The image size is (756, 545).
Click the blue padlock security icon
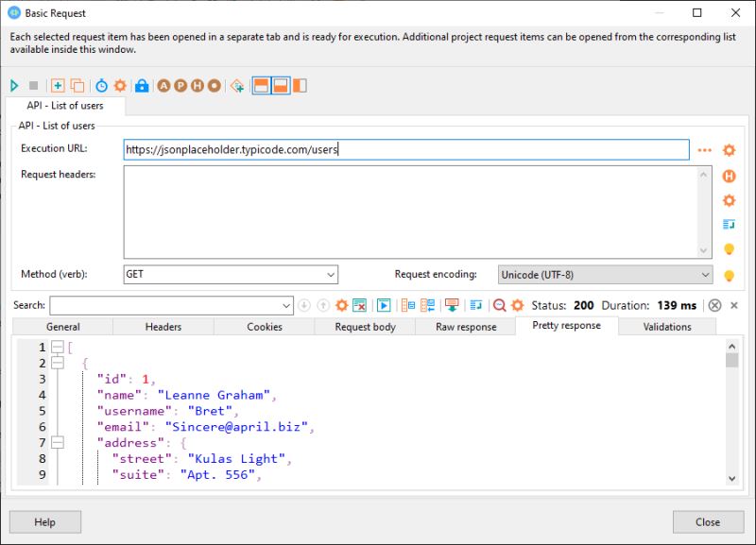tap(141, 86)
